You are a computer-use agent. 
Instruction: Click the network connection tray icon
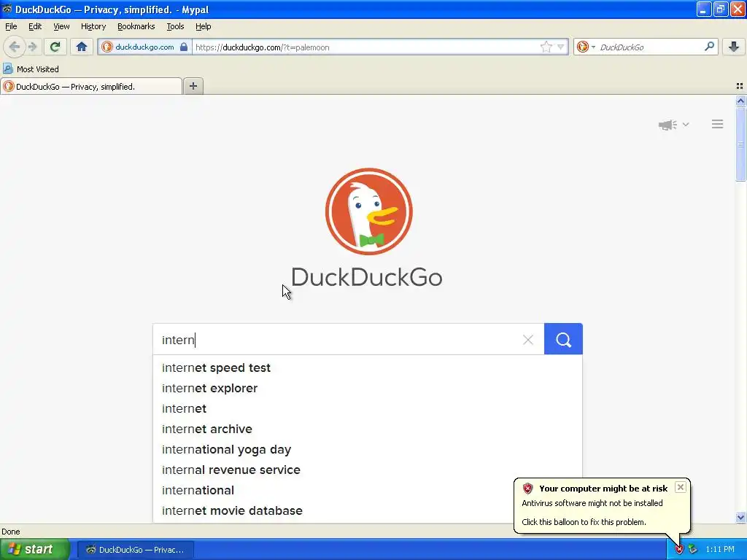coord(693,550)
